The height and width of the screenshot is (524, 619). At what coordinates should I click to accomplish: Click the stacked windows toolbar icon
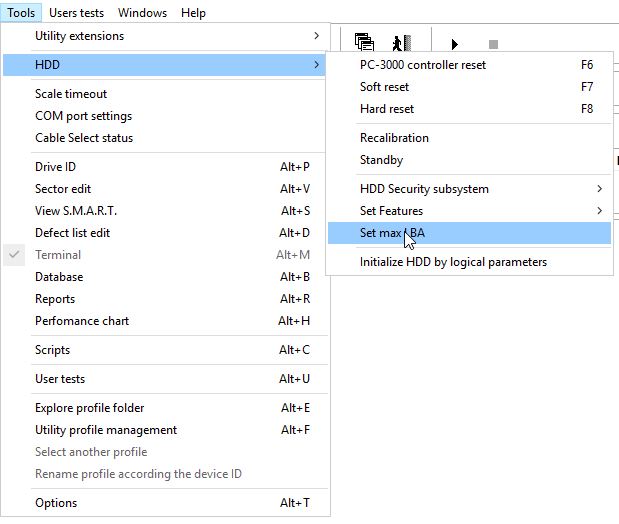(x=364, y=42)
